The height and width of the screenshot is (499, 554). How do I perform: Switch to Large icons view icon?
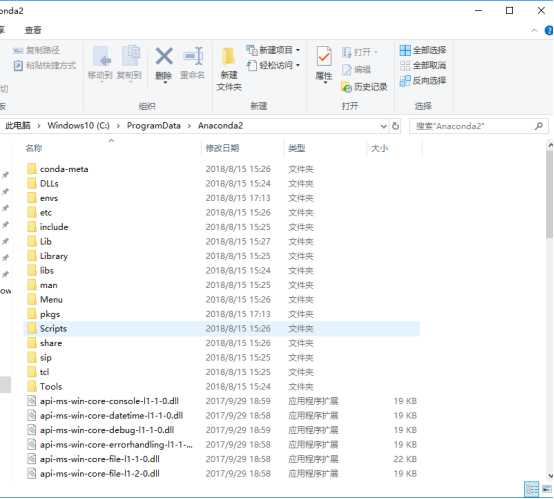coord(547,489)
